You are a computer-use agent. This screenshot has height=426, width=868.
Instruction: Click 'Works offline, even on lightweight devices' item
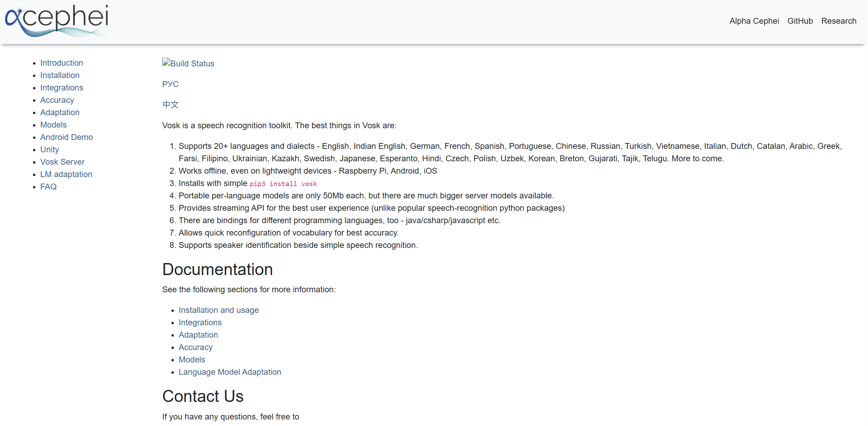[308, 171]
